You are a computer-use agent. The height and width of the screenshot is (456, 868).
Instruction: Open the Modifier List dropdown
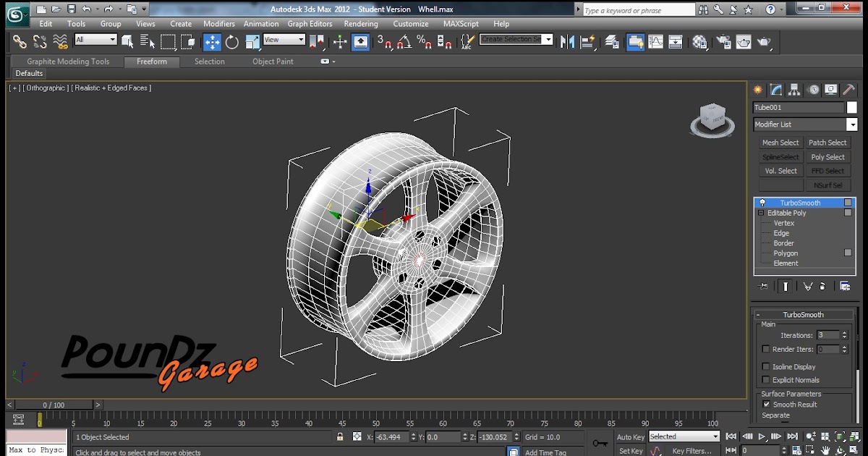tap(853, 124)
